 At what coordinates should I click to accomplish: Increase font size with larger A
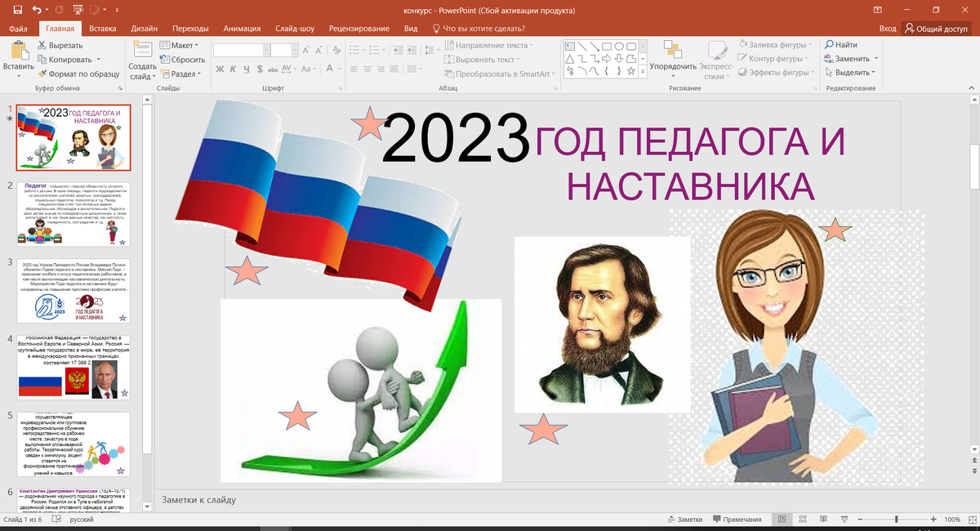[307, 50]
